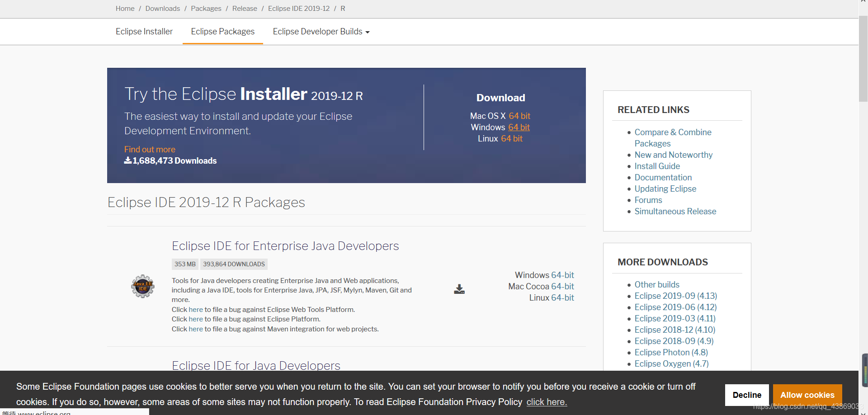Expand the Eclipse Developer Builds dropdown

pos(321,32)
